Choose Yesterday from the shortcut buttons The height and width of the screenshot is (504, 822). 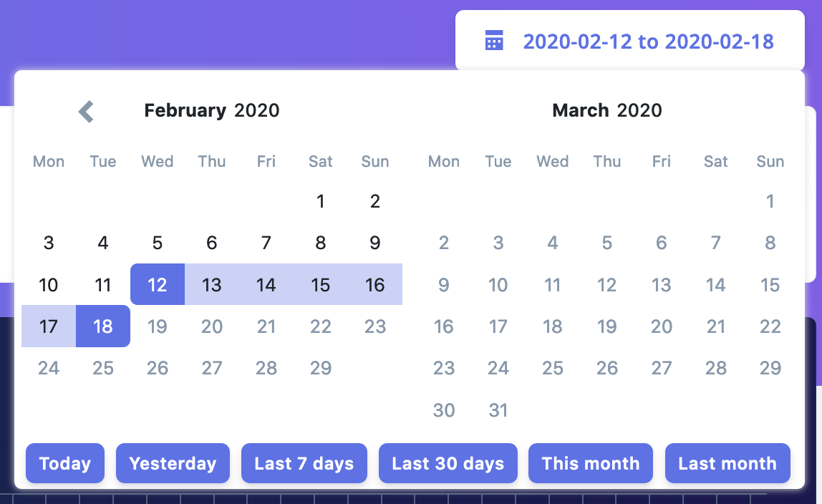pos(172,463)
